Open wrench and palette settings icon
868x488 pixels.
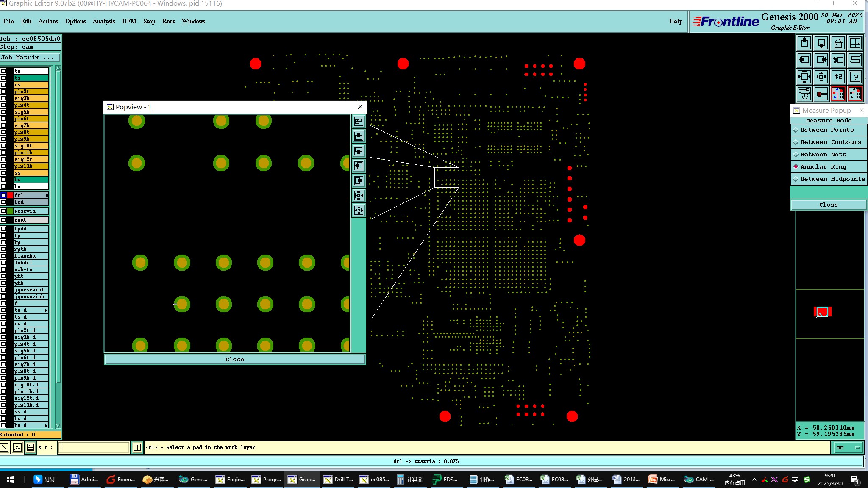pos(804,94)
